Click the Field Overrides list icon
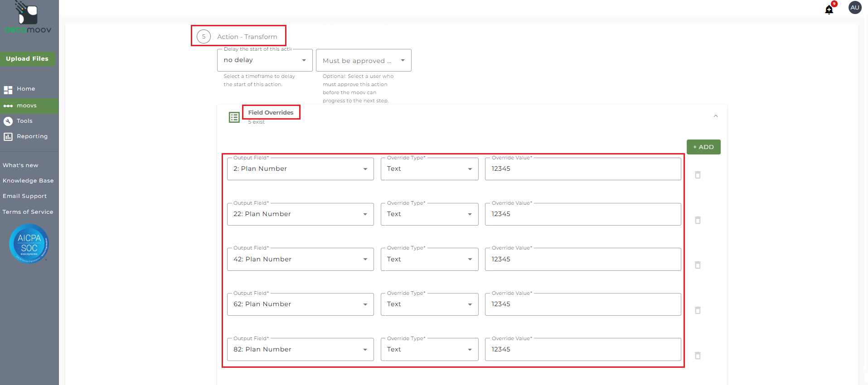Screen dimensions: 868x385 tap(234, 117)
